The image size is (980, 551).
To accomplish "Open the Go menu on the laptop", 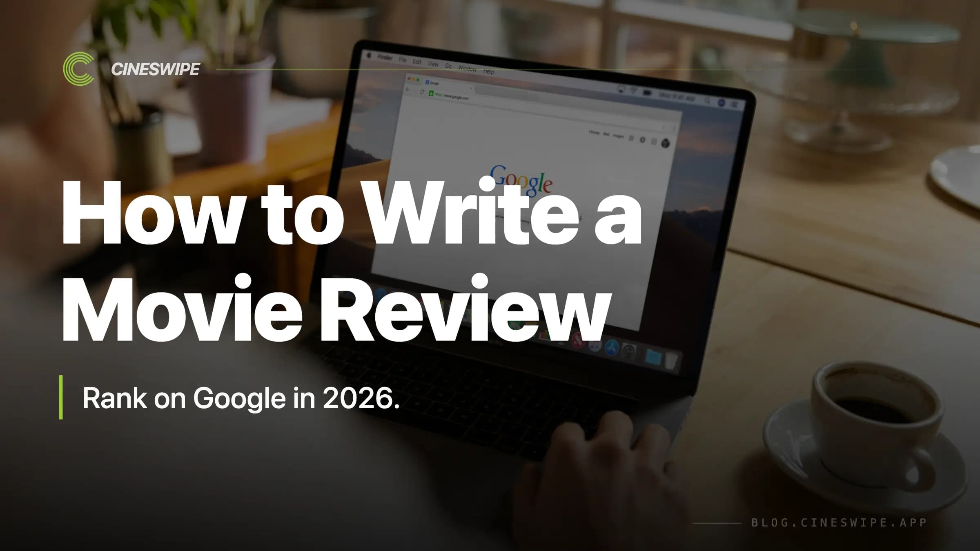I will (x=448, y=66).
